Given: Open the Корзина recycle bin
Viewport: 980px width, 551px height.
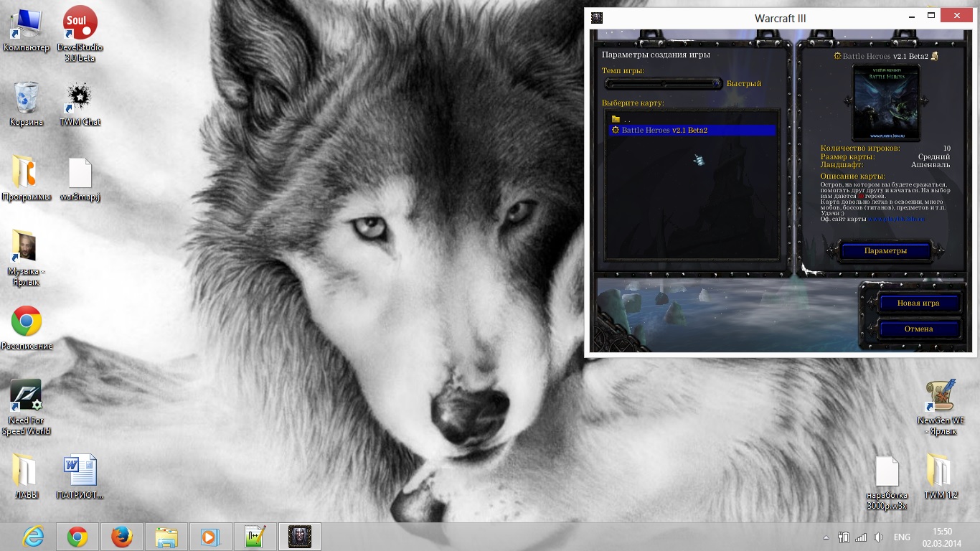Looking at the screenshot, I should point(26,99).
